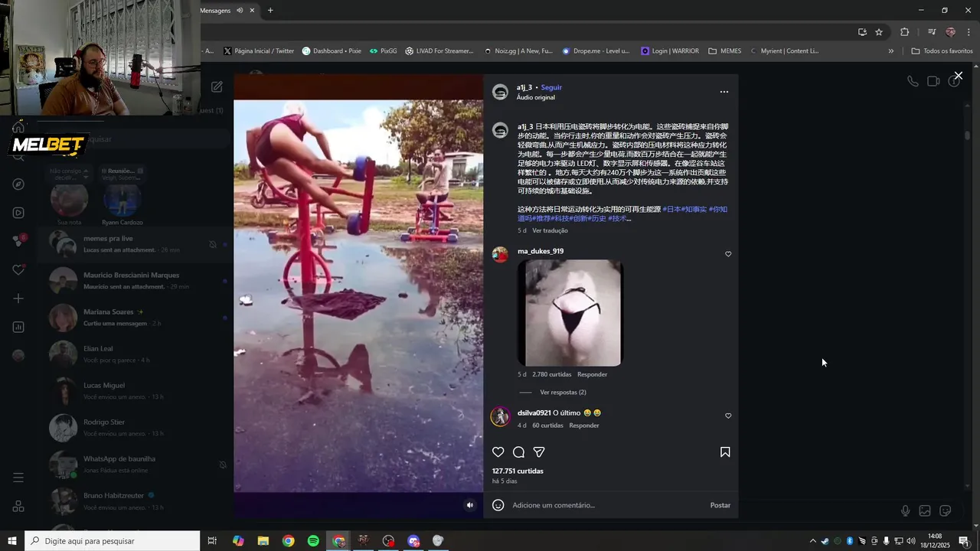Click Digite aqui para pesquisar taskbar search

pos(113,541)
